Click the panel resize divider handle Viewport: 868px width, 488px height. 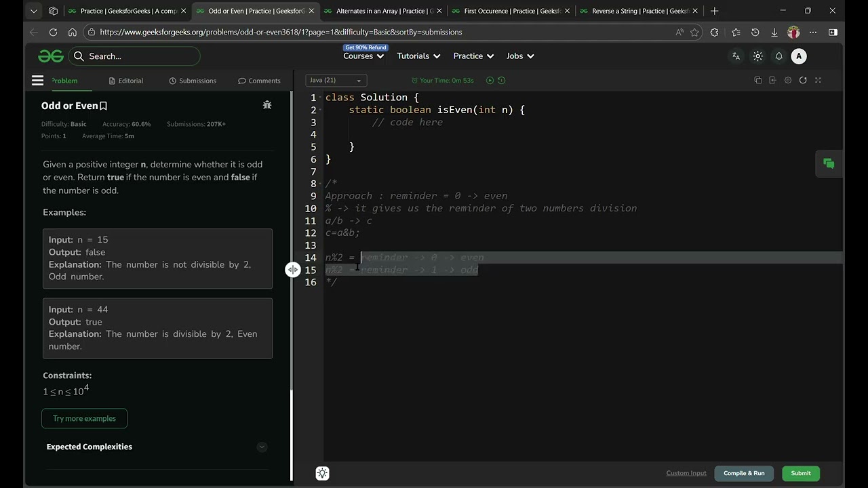292,270
